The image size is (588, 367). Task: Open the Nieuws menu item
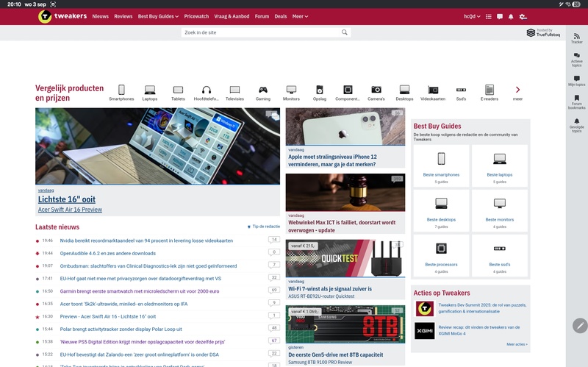coord(101,16)
